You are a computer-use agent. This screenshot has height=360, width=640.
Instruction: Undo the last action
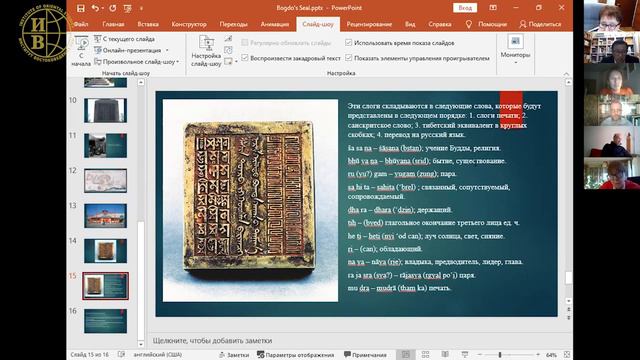tap(95, 8)
